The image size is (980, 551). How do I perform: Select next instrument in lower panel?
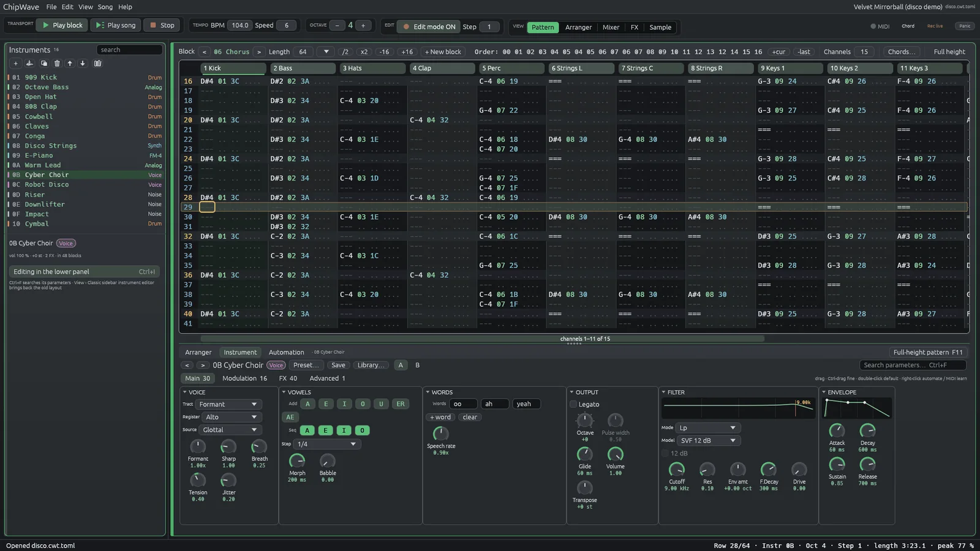(x=203, y=365)
